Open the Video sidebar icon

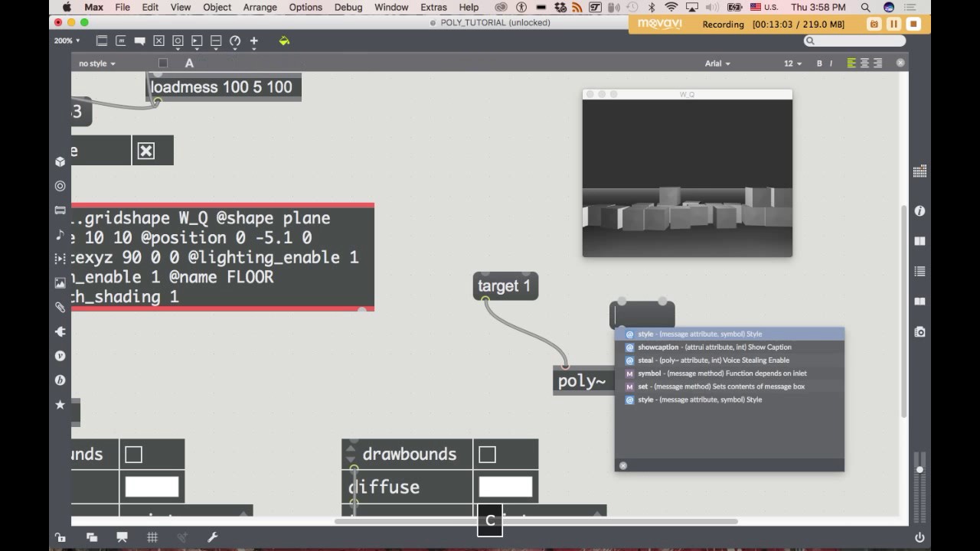coord(60,259)
